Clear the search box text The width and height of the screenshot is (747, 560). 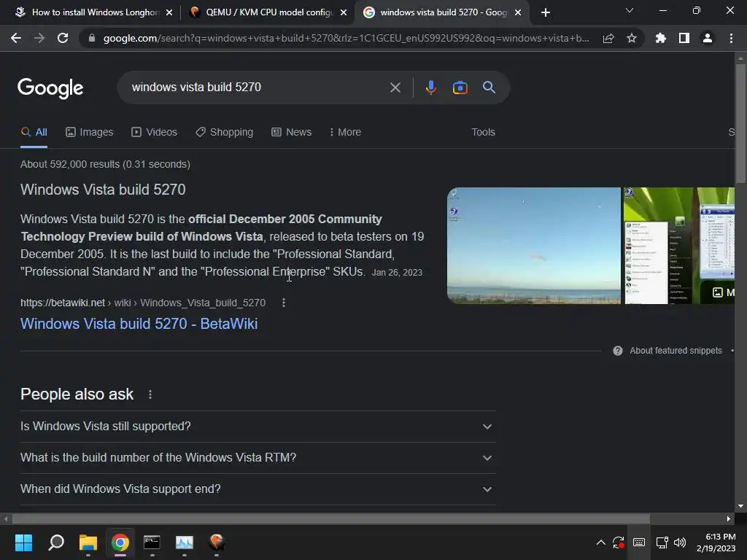click(x=395, y=87)
